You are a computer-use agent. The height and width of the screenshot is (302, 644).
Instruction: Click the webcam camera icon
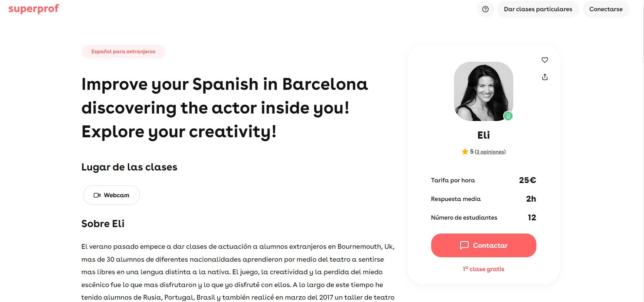(97, 195)
